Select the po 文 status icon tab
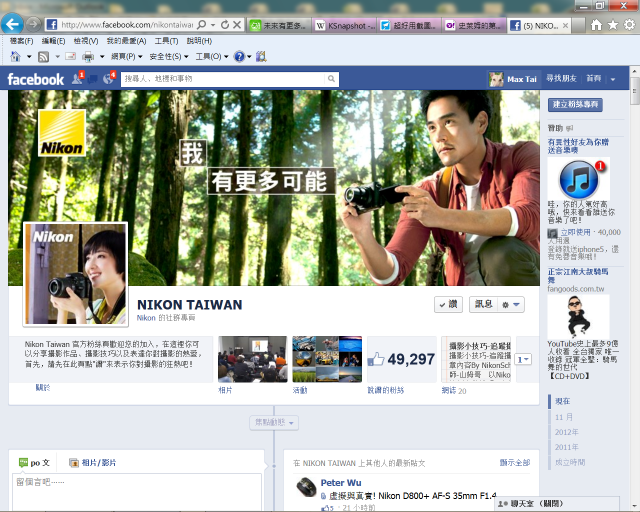This screenshot has width=640, height=512. tap(34, 463)
